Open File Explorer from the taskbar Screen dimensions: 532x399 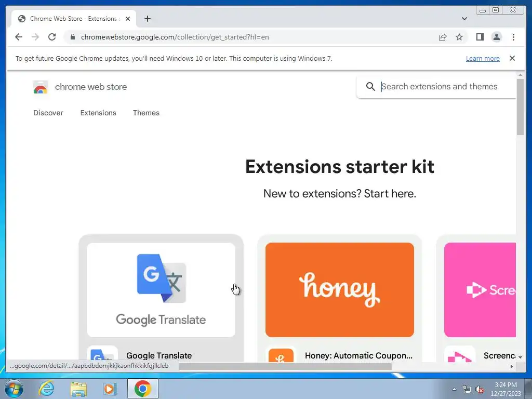coord(78,389)
